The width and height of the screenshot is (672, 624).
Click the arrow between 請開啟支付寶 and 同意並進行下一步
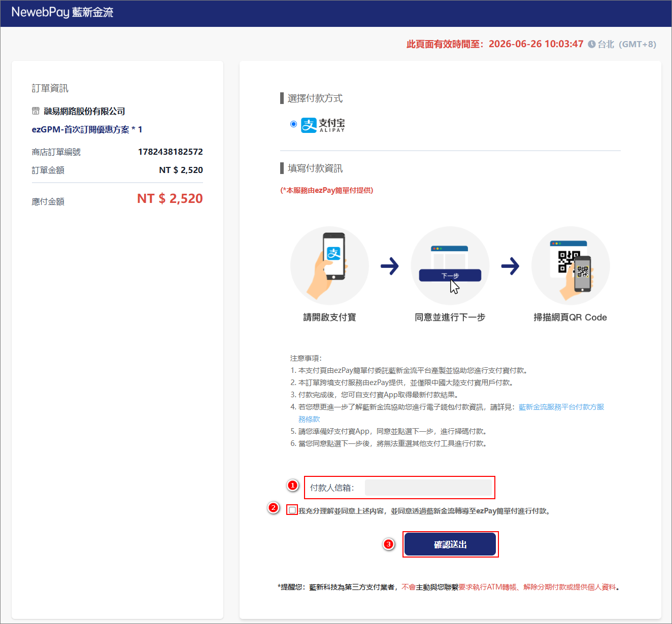pos(390,266)
